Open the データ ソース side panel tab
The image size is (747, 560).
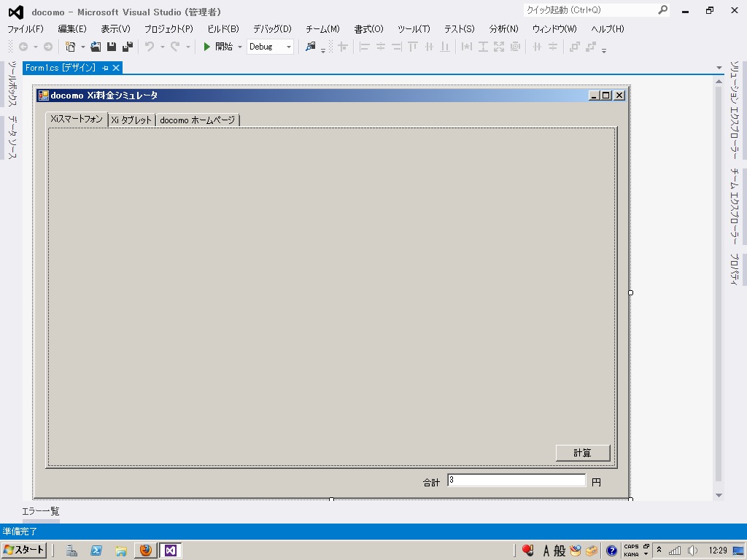click(x=12, y=137)
